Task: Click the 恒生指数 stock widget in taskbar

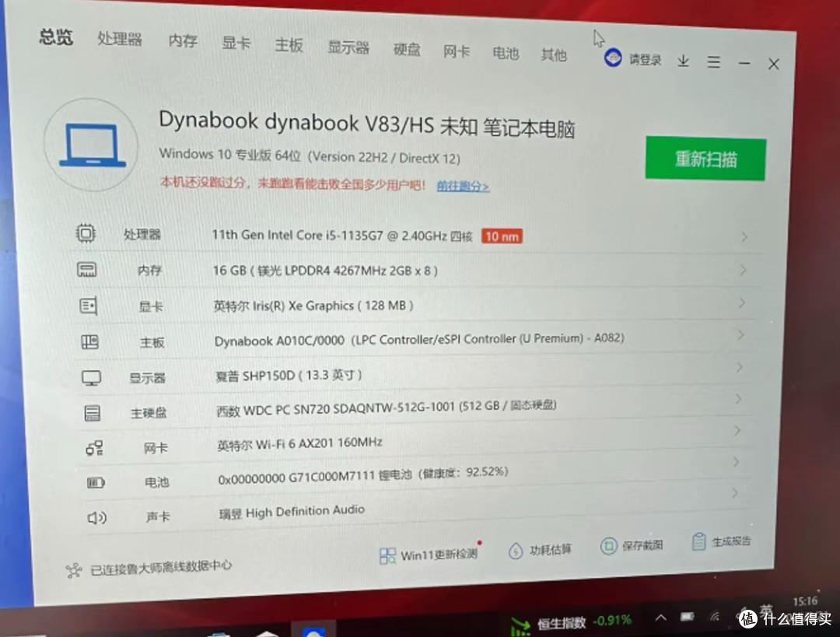Action: (x=571, y=622)
